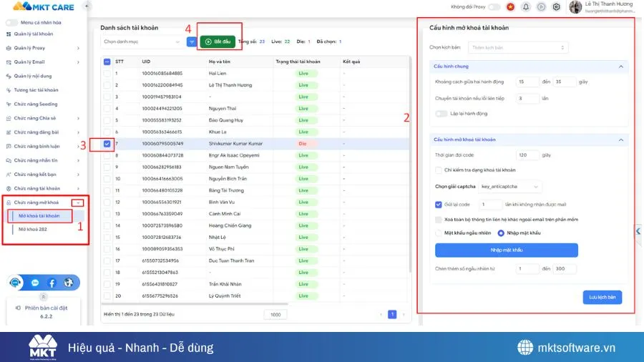Toggle the Không đổi Proxy switch

click(494, 6)
